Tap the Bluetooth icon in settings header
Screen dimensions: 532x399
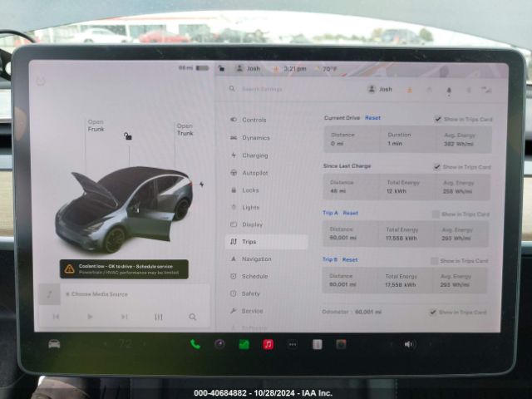[469, 90]
